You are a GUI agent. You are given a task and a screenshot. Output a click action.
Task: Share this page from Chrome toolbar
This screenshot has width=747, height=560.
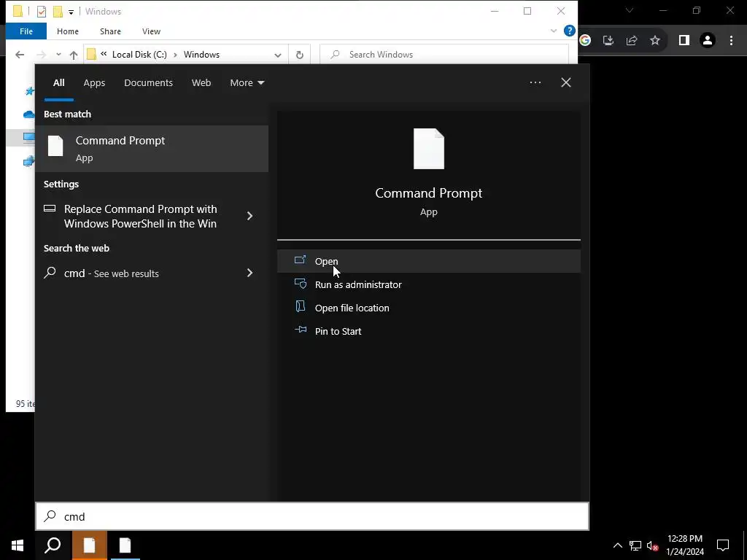(x=632, y=41)
